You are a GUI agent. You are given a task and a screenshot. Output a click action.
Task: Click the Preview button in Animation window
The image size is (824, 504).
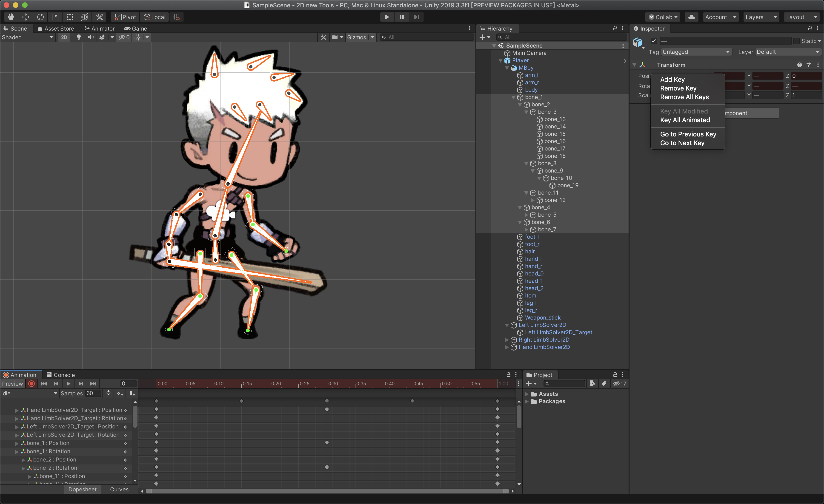coord(12,384)
